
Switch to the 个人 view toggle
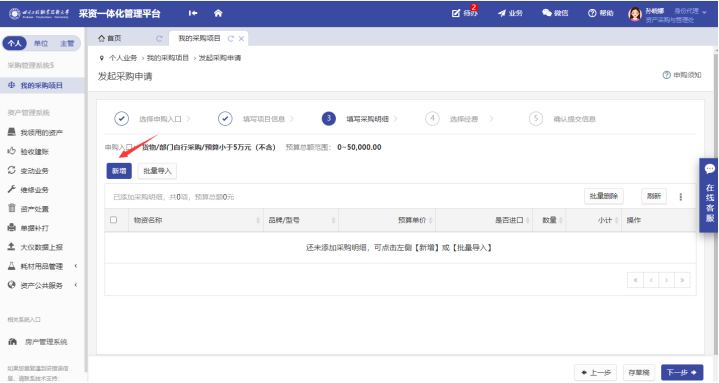click(x=15, y=43)
